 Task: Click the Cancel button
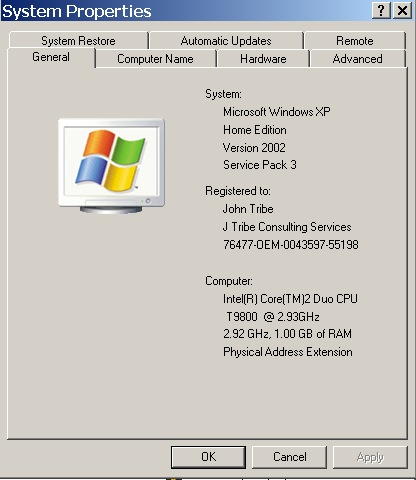click(x=289, y=457)
